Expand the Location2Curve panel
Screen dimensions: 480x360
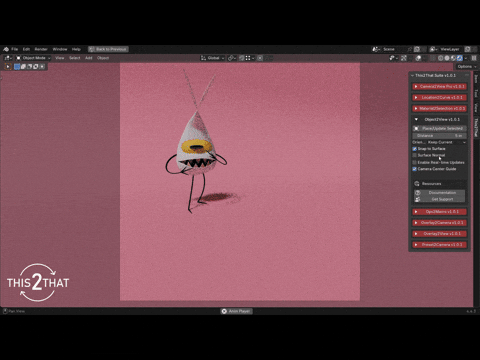tap(439, 98)
